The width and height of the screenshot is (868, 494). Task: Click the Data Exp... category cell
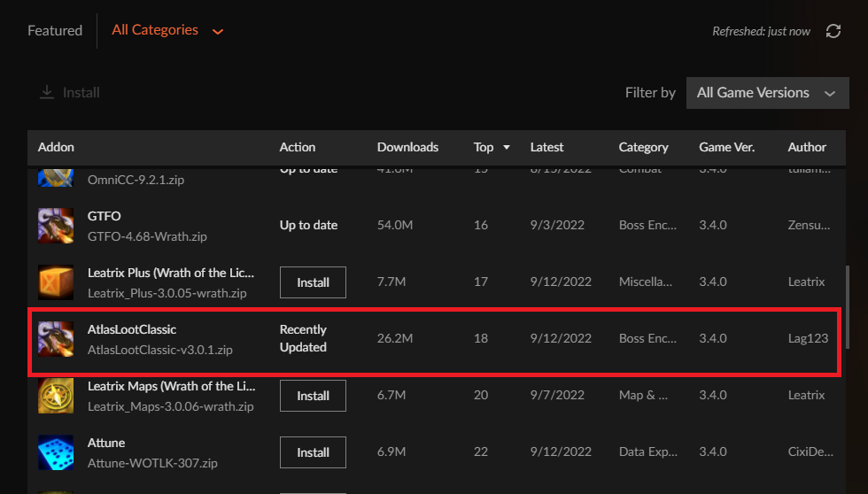coord(647,452)
